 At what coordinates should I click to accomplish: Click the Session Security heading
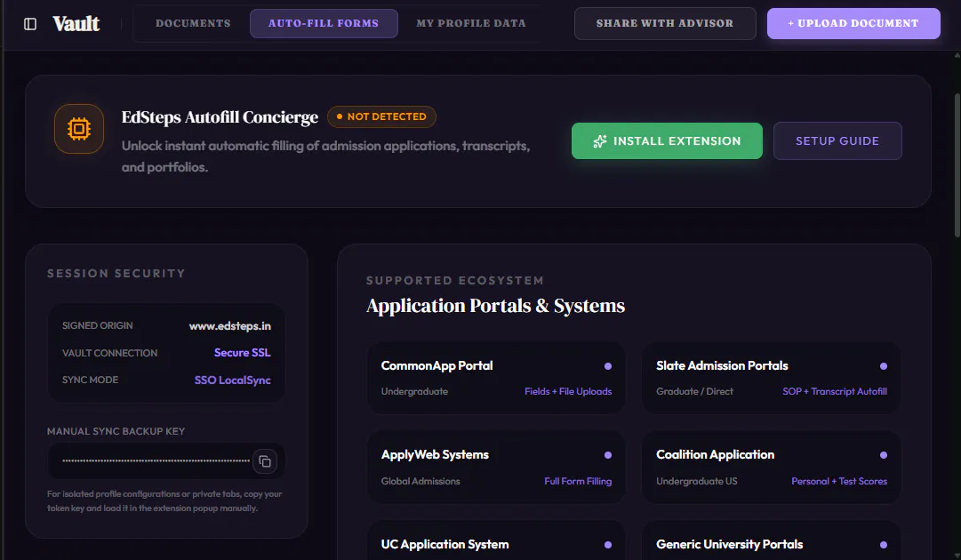[x=116, y=273]
